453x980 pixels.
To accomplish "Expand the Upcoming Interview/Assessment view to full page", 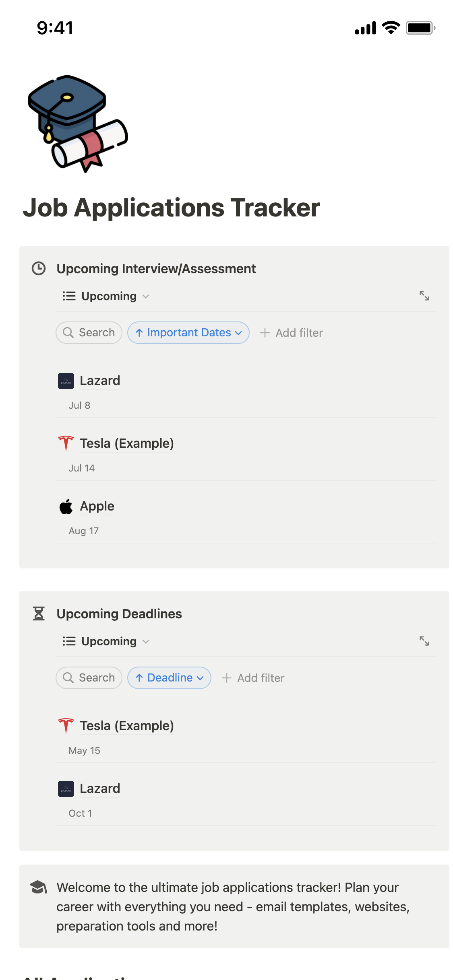I will (424, 296).
